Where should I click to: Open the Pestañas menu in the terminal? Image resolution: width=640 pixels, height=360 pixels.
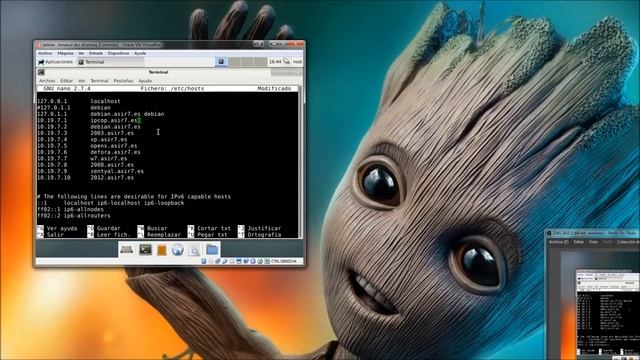pos(123,81)
